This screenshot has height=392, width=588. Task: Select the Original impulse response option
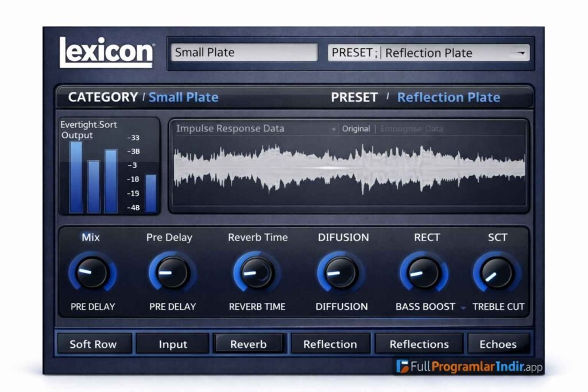357,129
